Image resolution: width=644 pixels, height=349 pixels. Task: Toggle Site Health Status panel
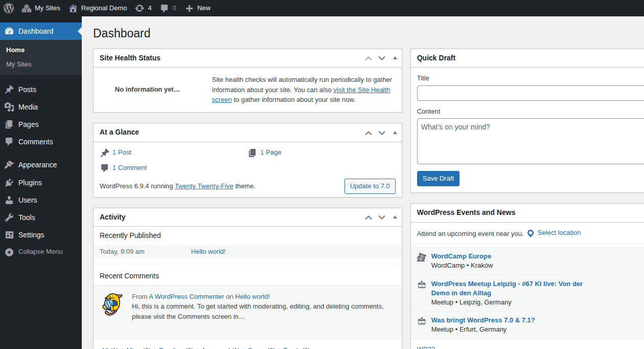[395, 58]
